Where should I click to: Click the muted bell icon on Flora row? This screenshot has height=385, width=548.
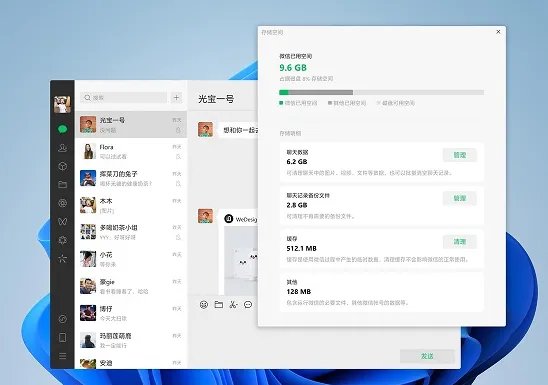[x=179, y=157]
